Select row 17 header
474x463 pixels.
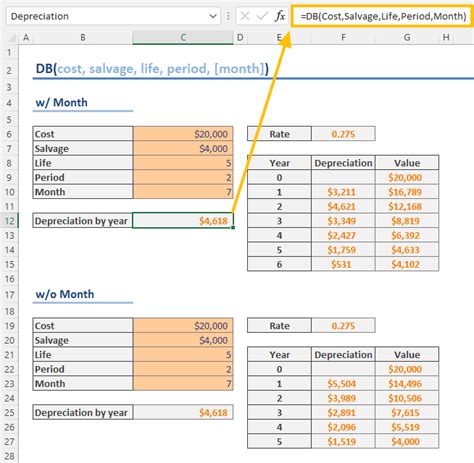[9, 295]
